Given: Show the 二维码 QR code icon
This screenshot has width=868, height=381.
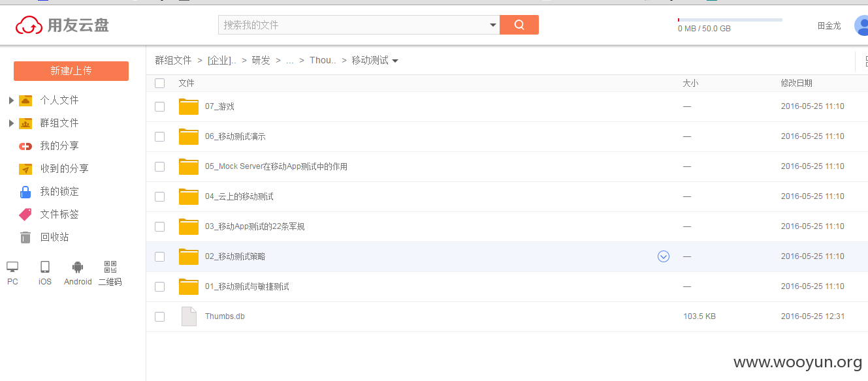Looking at the screenshot, I should click(x=110, y=267).
